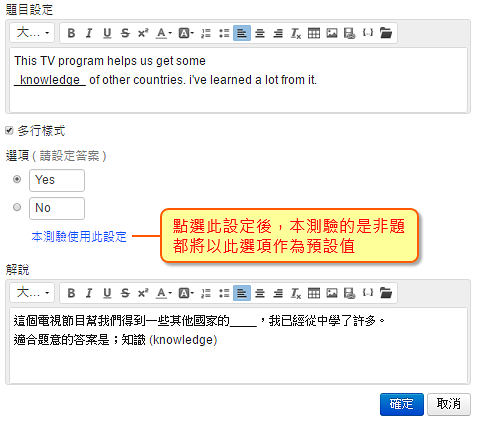Apply italic in question editor toolbar
Image resolution: width=478 pixels, height=423 pixels.
pos(89,33)
